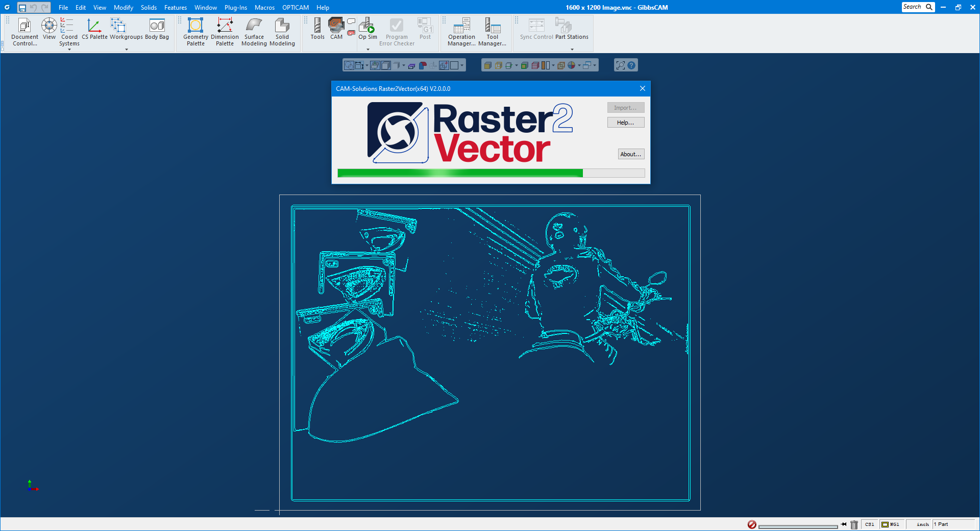Open the Tool Manager
This screenshot has height=531, width=980.
coord(492,32)
